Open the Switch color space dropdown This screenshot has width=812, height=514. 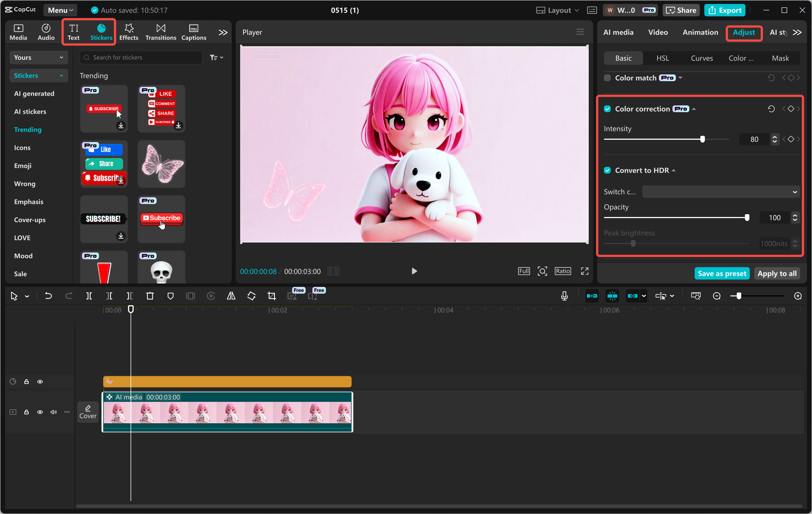(x=721, y=192)
